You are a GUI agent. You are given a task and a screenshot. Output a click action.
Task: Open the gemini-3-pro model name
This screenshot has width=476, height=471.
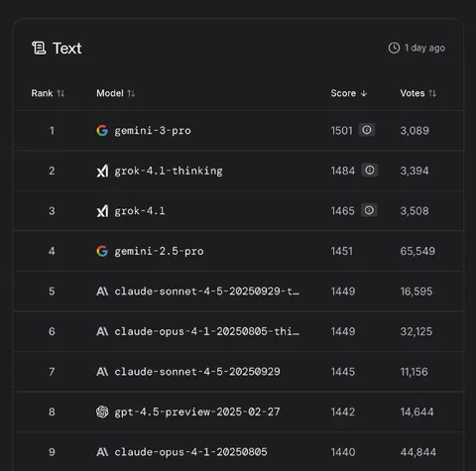pos(153,131)
